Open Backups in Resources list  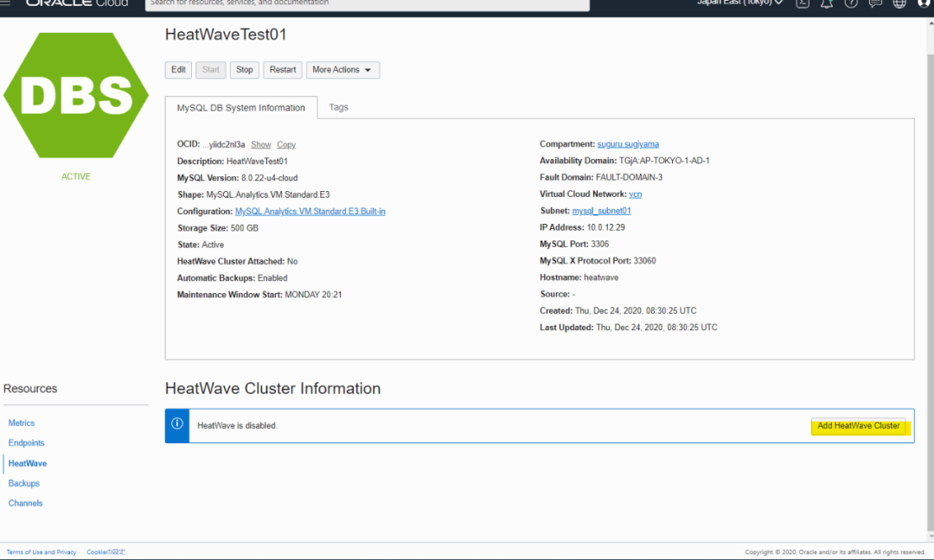point(24,483)
